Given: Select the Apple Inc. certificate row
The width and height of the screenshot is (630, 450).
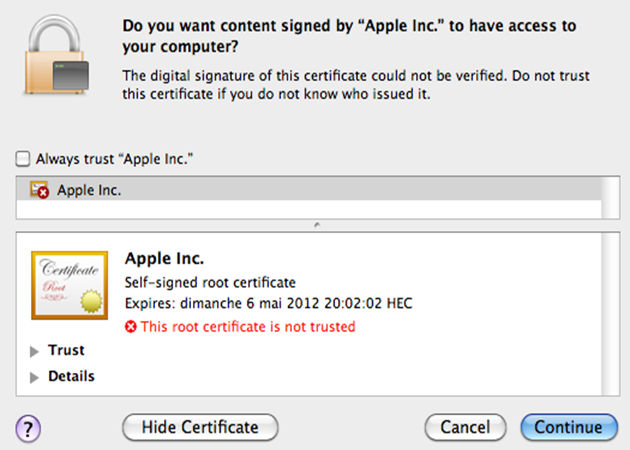Looking at the screenshot, I should pos(310,189).
